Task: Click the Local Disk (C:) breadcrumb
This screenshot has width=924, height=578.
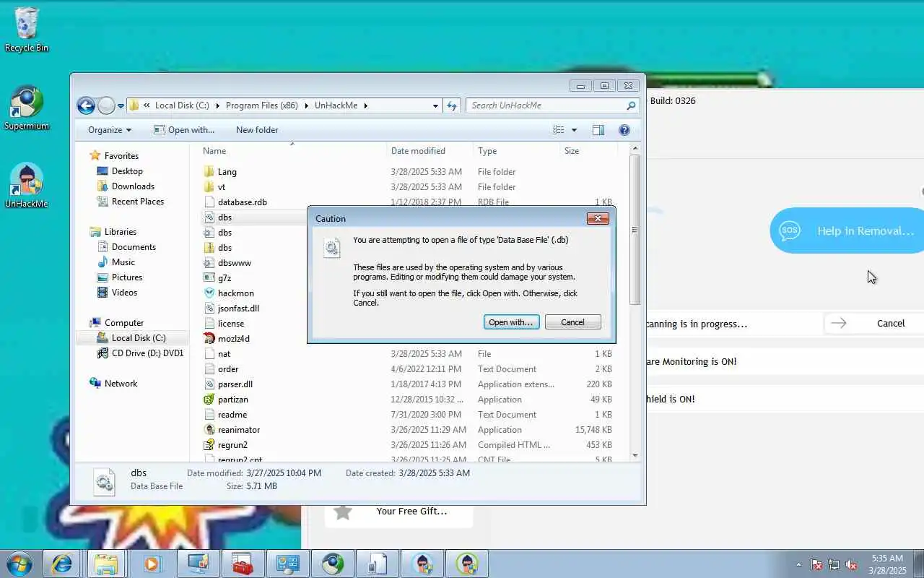Action: [x=182, y=105]
